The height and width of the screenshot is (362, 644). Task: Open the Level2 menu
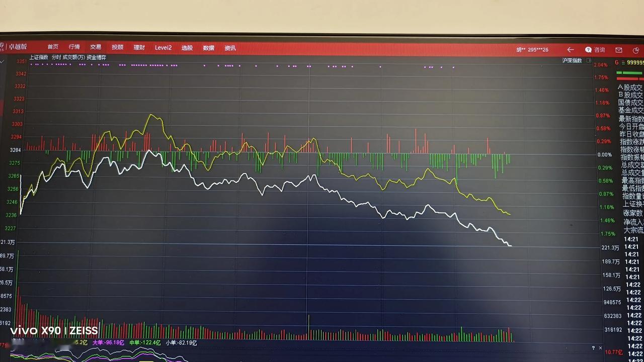pos(163,48)
